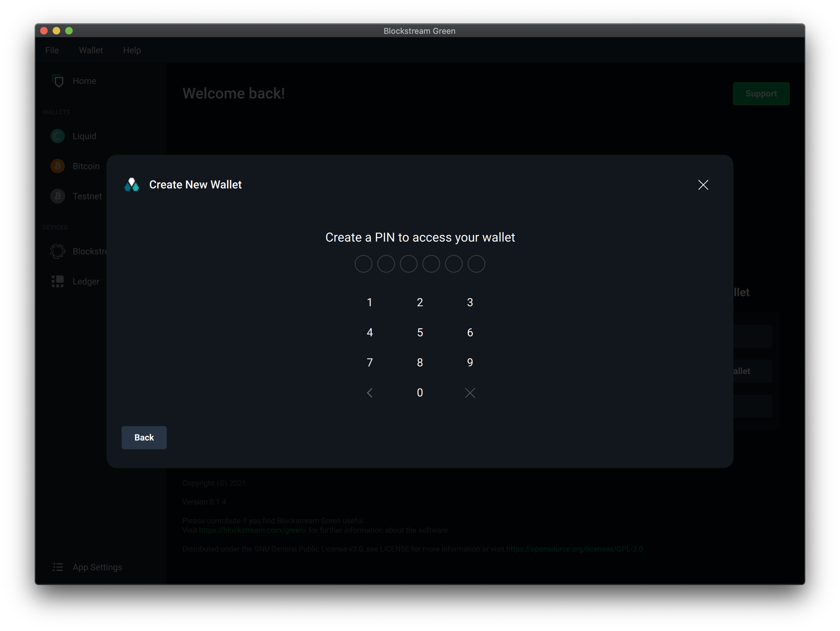The image size is (840, 631).
Task: Tap keypad digit 1
Action: 370,302
